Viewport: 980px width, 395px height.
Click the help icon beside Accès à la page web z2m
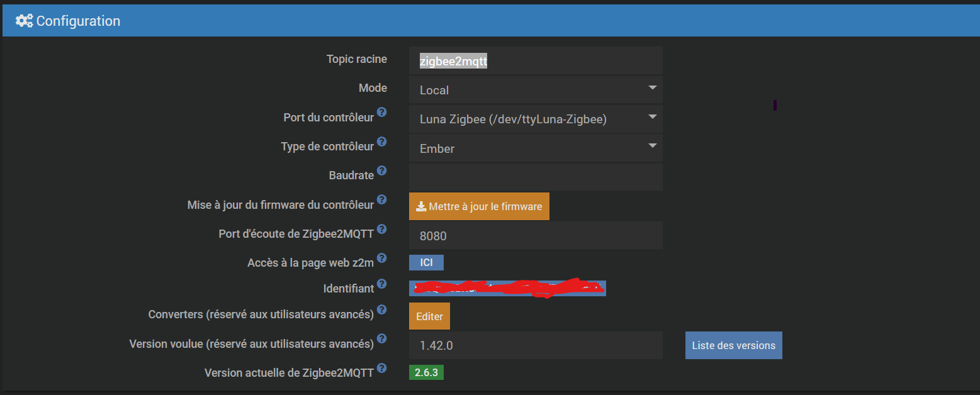point(381,259)
